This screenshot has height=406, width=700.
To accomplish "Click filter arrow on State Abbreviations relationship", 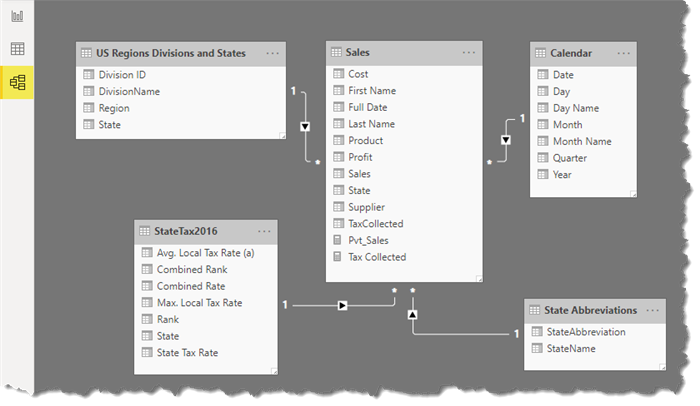I will [x=413, y=315].
